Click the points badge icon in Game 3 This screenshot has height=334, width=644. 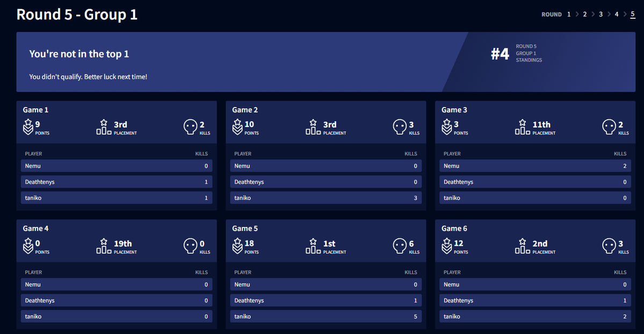(x=447, y=127)
